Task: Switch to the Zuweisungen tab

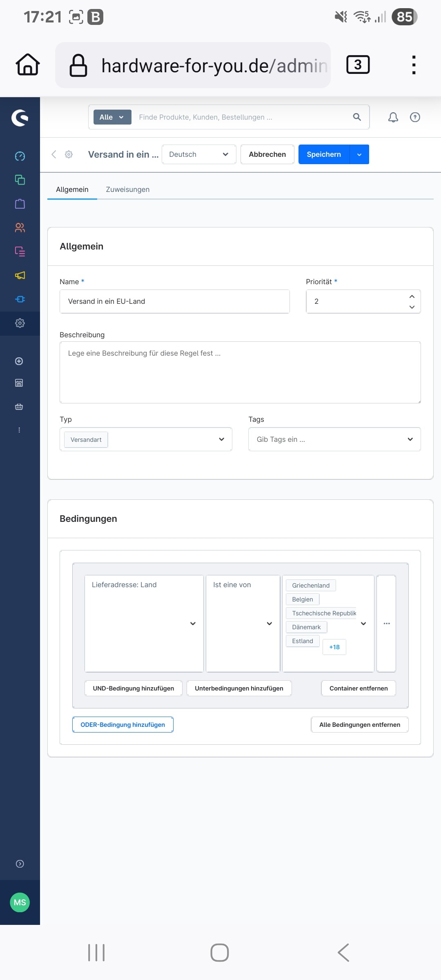Action: pos(127,189)
